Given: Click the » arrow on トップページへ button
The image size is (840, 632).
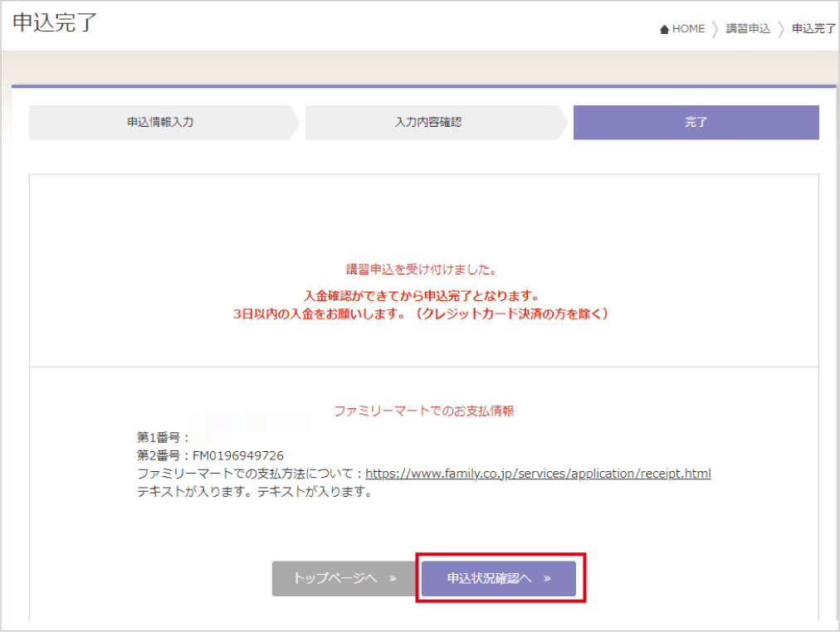Looking at the screenshot, I should [x=393, y=578].
